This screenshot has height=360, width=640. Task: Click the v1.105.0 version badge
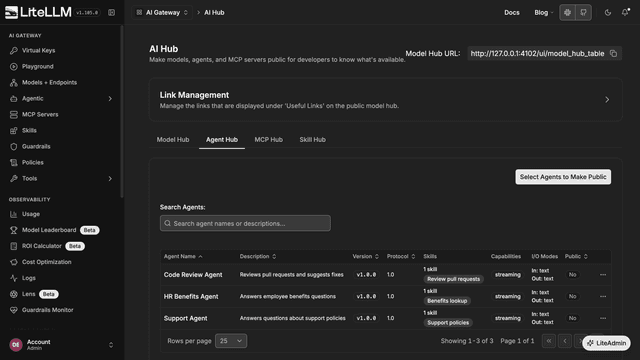tap(87, 13)
